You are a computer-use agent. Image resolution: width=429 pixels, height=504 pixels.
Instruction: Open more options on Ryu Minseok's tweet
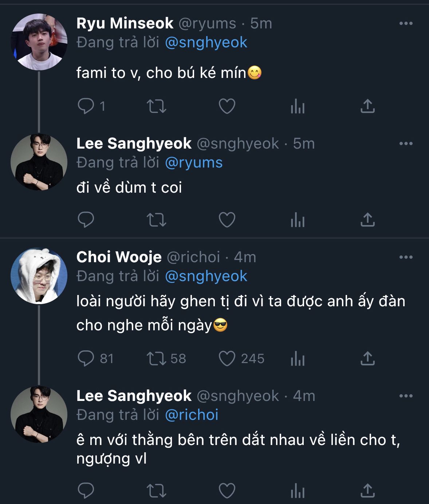(x=406, y=24)
